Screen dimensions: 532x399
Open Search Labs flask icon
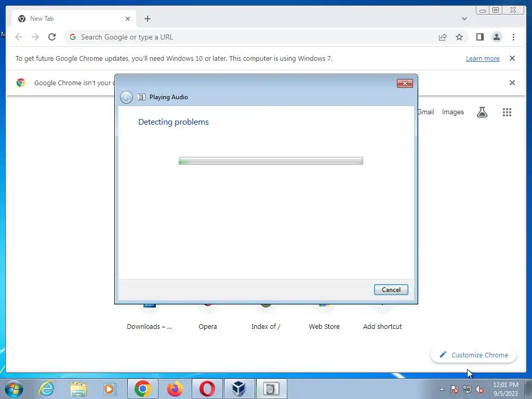482,112
